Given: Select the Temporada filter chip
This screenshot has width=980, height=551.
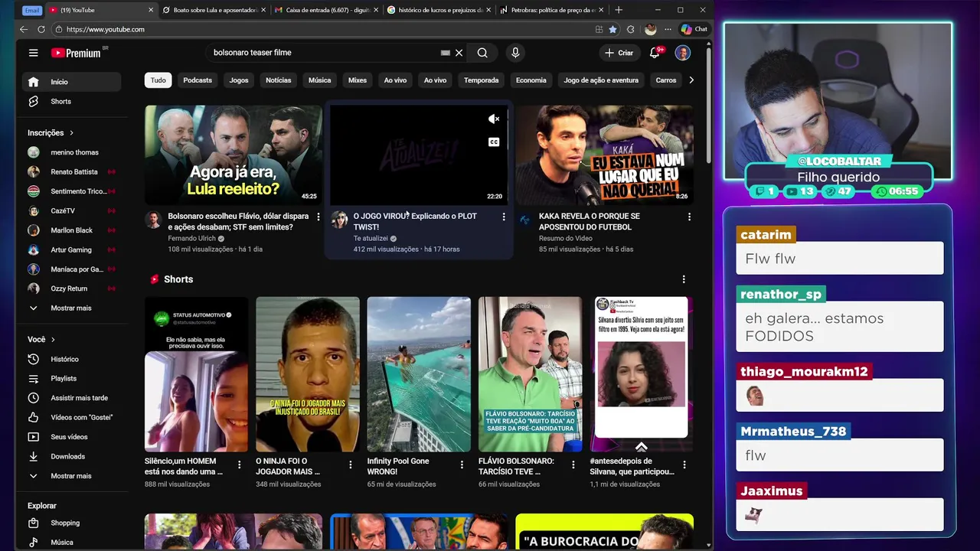Looking at the screenshot, I should [481, 80].
